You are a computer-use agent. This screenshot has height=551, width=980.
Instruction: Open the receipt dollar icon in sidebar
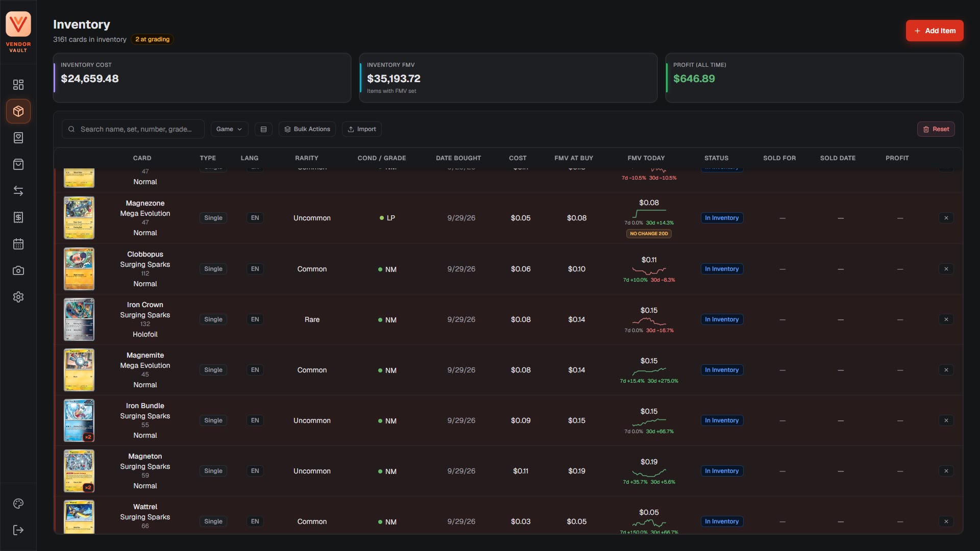tap(18, 217)
